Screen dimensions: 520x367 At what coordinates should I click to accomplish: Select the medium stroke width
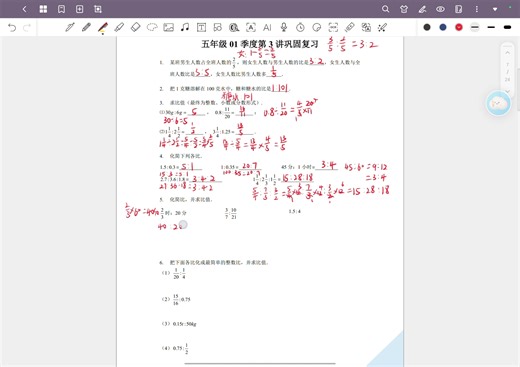(x=491, y=27)
